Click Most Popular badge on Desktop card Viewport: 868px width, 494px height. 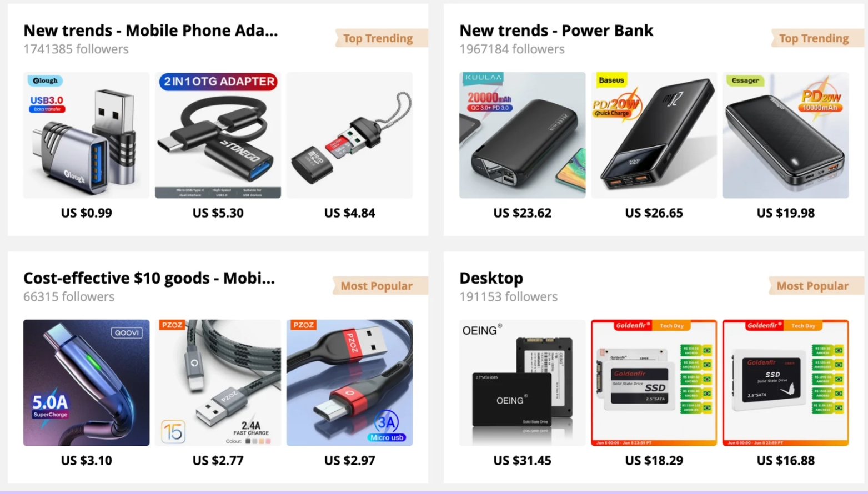[x=814, y=286]
